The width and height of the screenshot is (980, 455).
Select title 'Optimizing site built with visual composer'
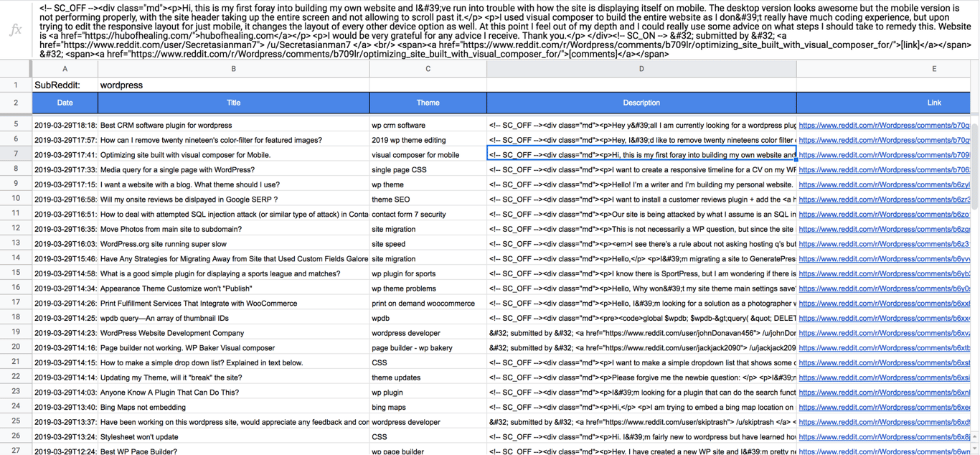click(x=233, y=154)
